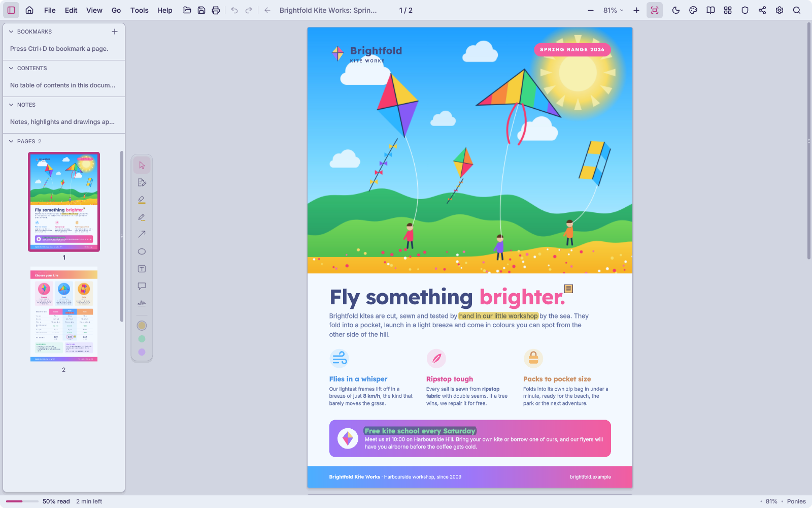Open the search magnifier icon
Viewport: 812px width, 508px height.
click(x=797, y=10)
